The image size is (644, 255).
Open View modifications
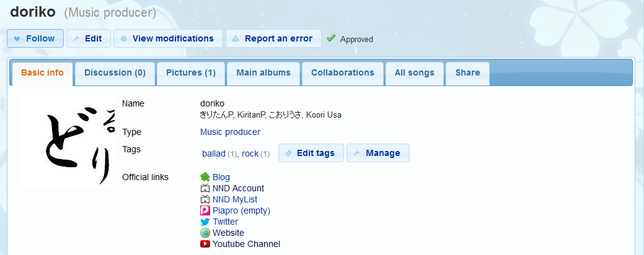[167, 38]
